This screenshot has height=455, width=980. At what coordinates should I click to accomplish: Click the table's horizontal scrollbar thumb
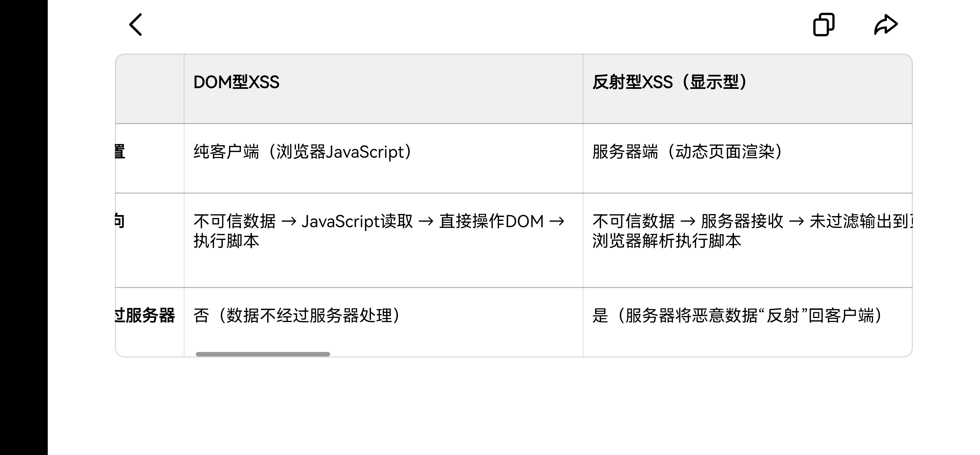[x=263, y=354]
